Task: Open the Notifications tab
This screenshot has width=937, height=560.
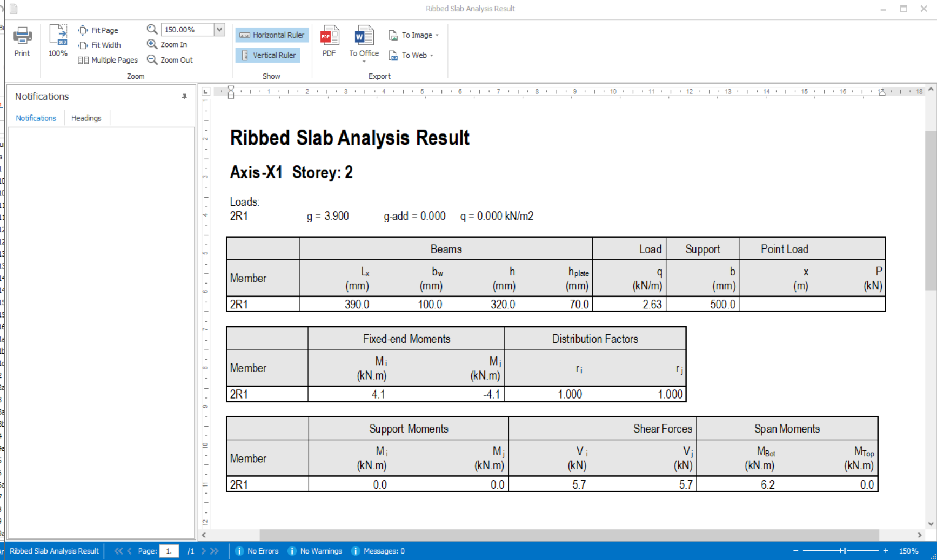Action: click(36, 118)
